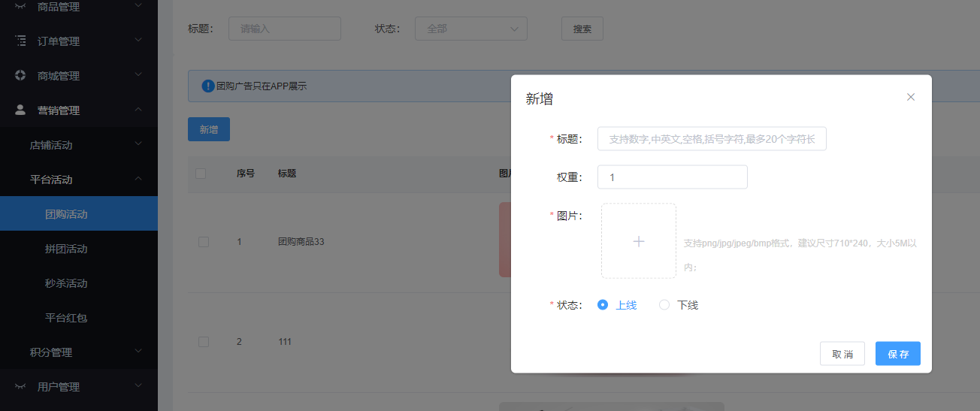Screen dimensions: 980x411
Task: Check the checkbox for row 团购商品33
Action: coord(203,242)
